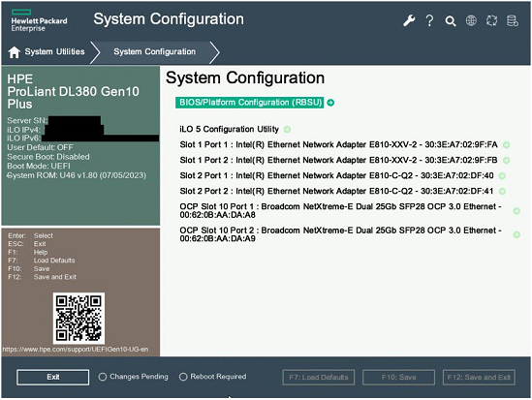The width and height of the screenshot is (532, 400).
Task: Click the Exit button
Action: [53, 377]
